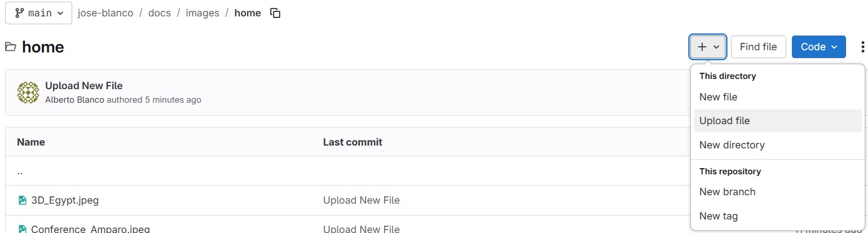868x233 pixels.
Task: Select New file from the menu
Action: [x=718, y=97]
